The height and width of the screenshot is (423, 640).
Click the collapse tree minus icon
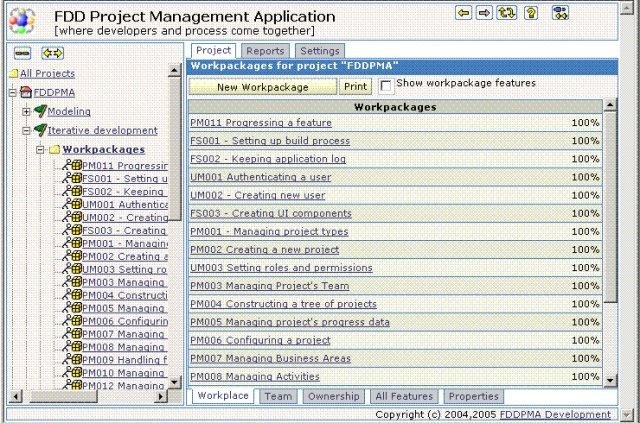coord(23,52)
